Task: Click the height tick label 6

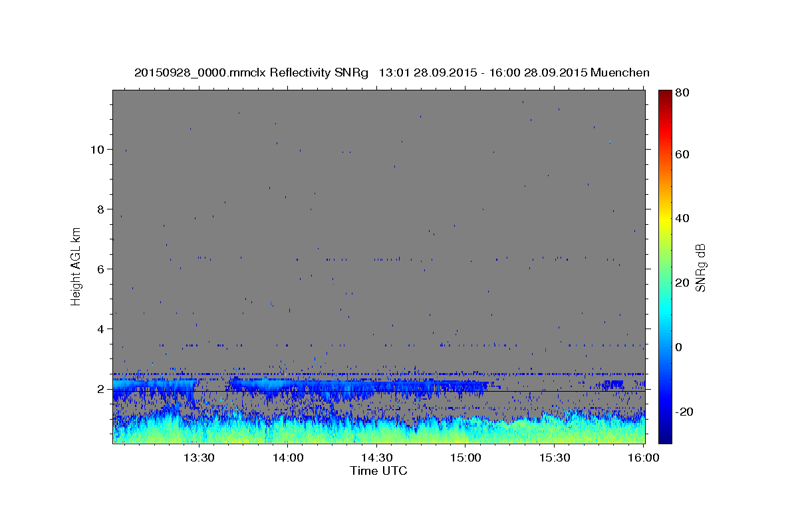Action: coord(100,269)
